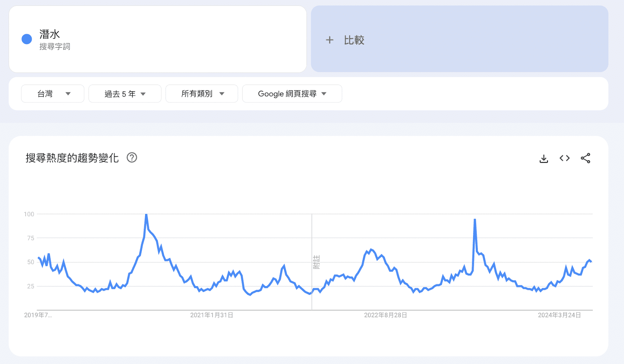Viewport: 624px width, 364px height.
Task: Click the 75 value on the y-axis
Action: 30,238
